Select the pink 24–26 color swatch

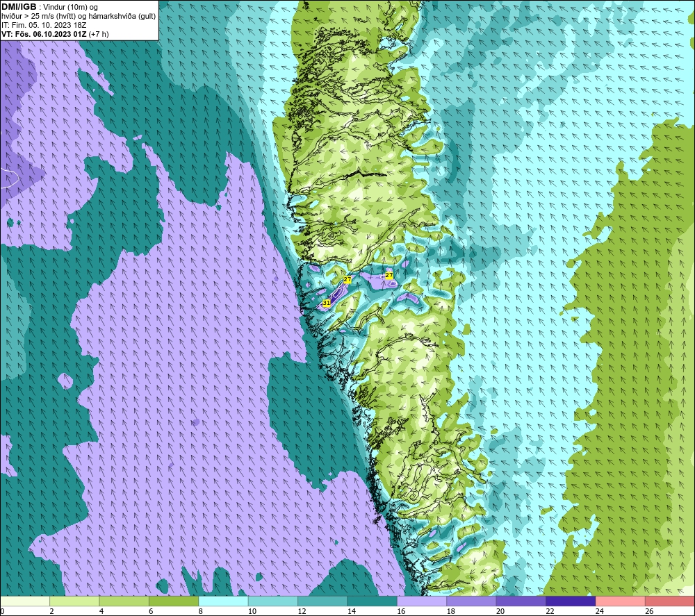tap(621, 601)
